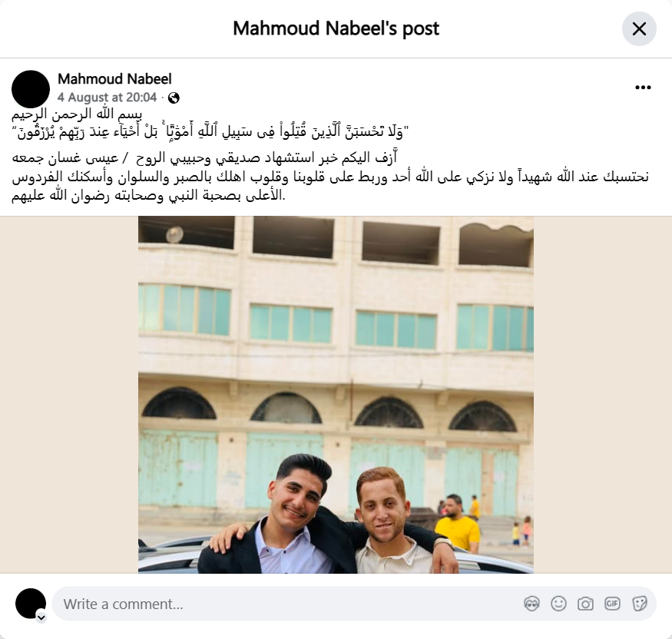Select the quoted Quran verse line
672x639 pixels.
pyautogui.click(x=210, y=132)
